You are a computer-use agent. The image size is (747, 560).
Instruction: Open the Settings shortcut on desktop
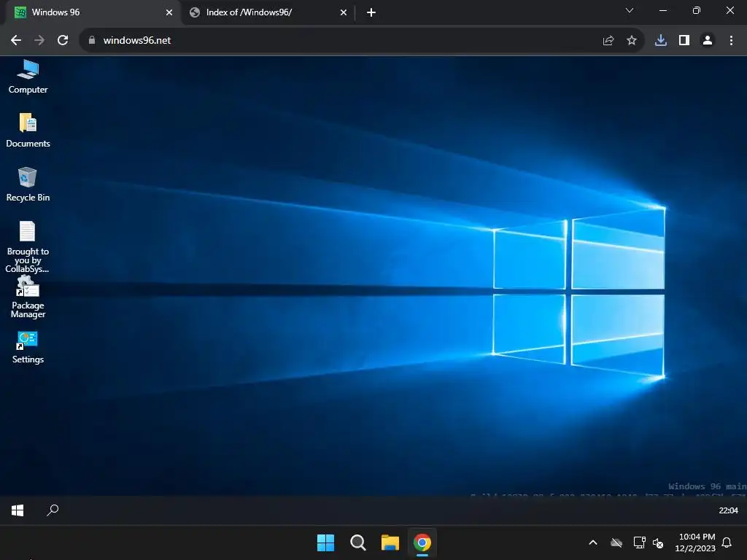coord(28,348)
